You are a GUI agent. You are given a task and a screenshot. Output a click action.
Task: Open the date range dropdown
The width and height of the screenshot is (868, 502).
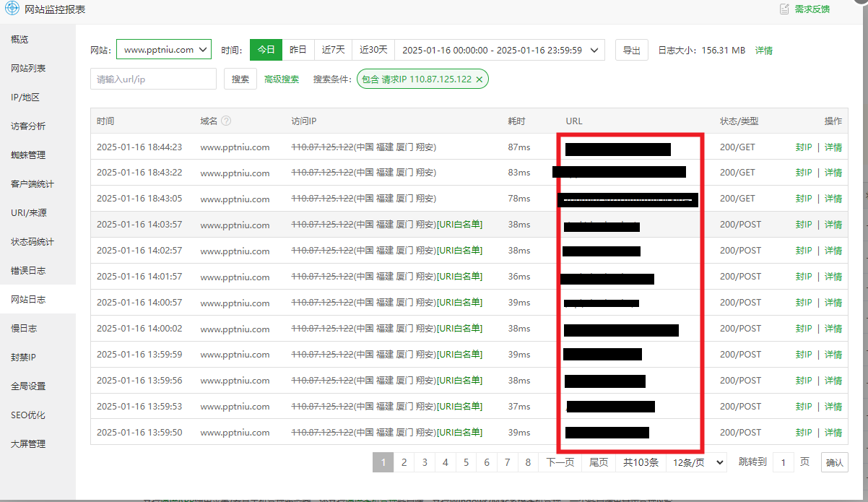point(500,50)
